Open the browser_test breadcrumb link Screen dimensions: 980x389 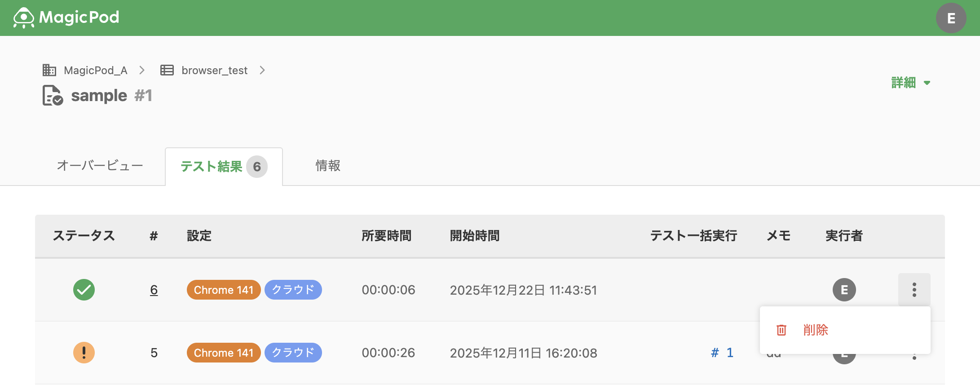point(214,71)
